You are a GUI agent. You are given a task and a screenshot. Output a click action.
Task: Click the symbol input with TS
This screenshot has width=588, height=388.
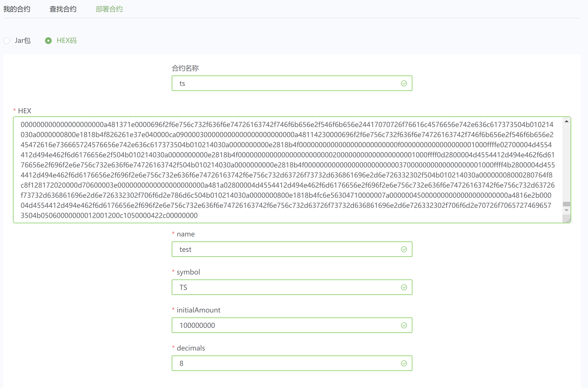pos(285,287)
